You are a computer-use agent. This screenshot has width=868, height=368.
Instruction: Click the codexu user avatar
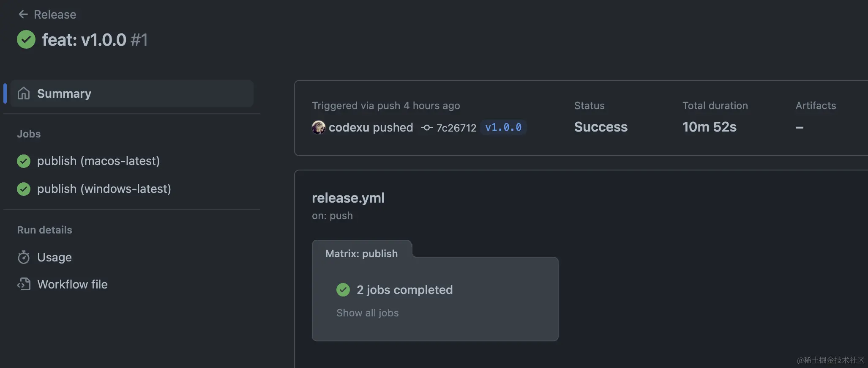pos(319,127)
